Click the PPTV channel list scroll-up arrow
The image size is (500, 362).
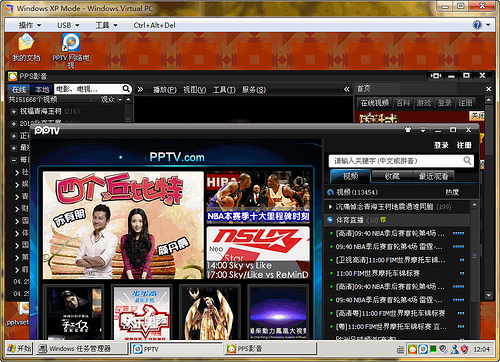(474, 205)
